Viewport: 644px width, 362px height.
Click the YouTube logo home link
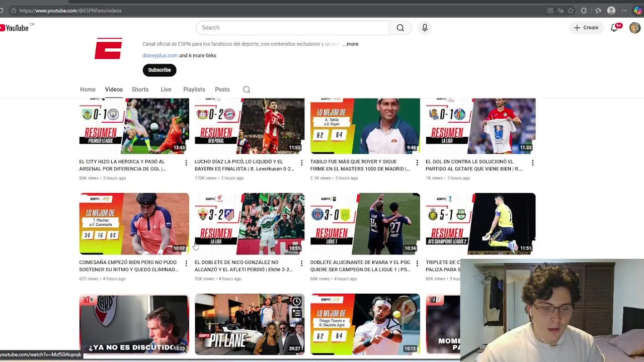(x=15, y=28)
